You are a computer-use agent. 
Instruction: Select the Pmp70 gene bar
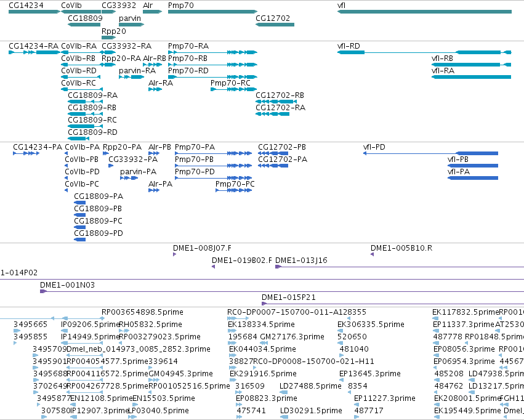coord(212,12)
